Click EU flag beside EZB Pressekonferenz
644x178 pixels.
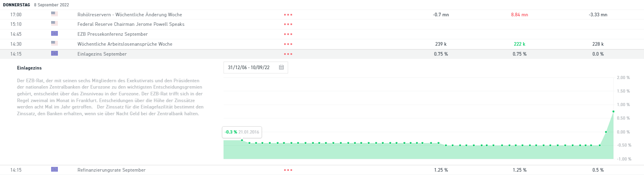click(x=54, y=34)
